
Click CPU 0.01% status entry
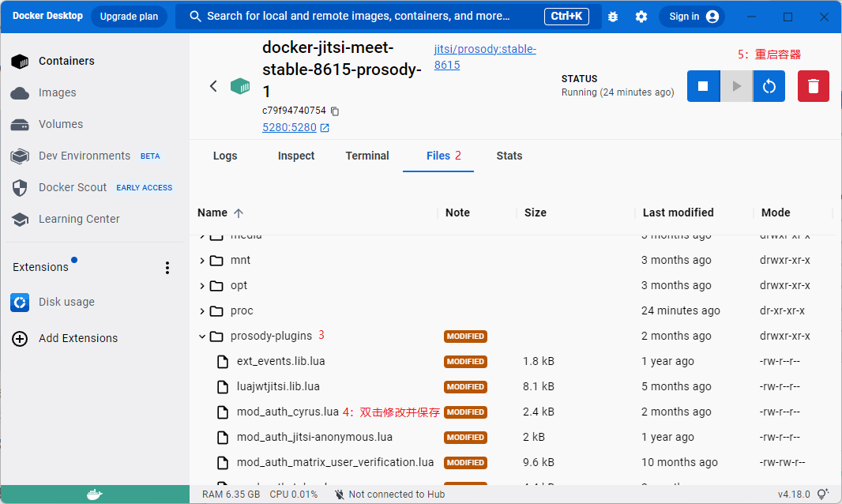293,495
